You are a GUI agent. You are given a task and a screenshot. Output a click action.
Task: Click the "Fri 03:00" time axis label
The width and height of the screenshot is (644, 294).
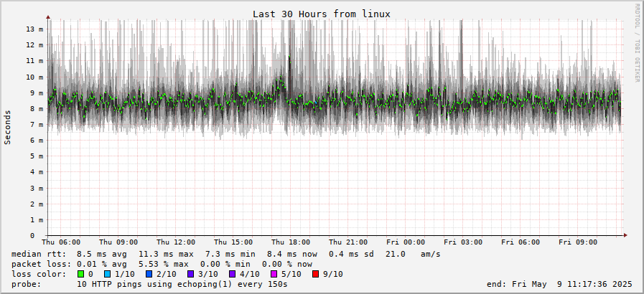point(463,242)
